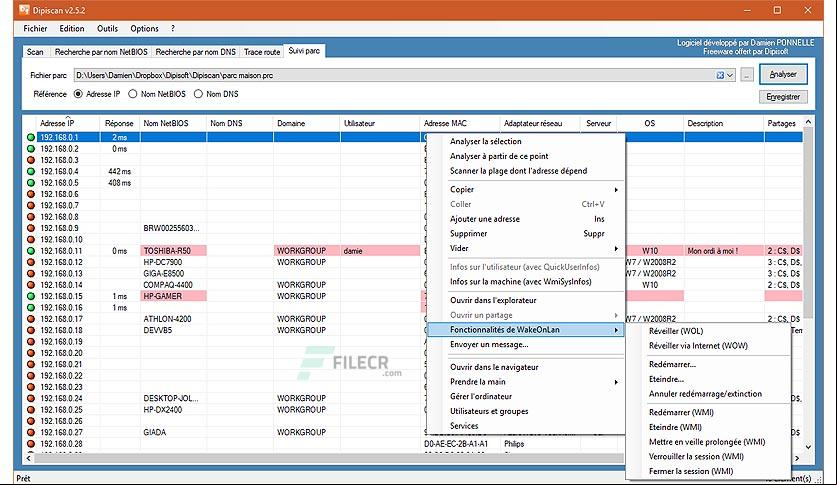Open the Fichier parc path dropdown

coord(730,75)
